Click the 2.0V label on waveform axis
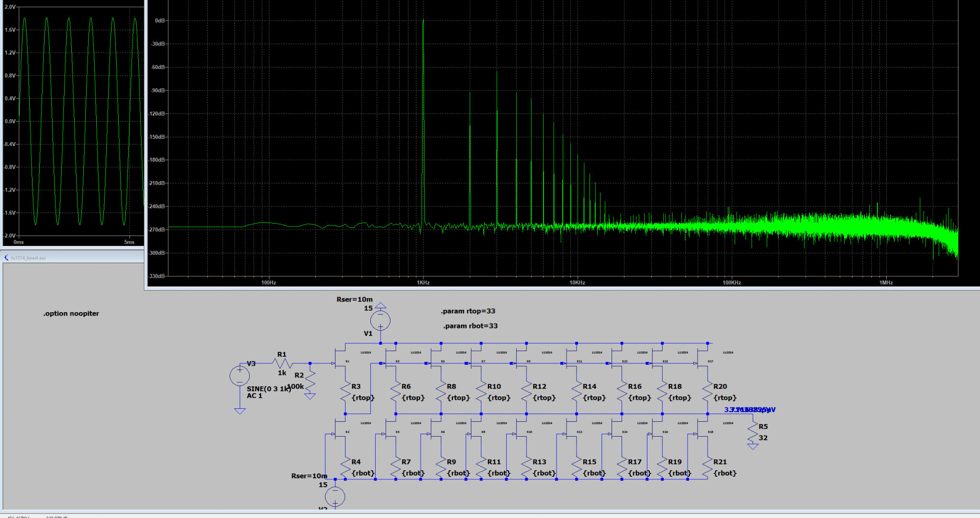The image size is (980, 518). tap(10, 7)
